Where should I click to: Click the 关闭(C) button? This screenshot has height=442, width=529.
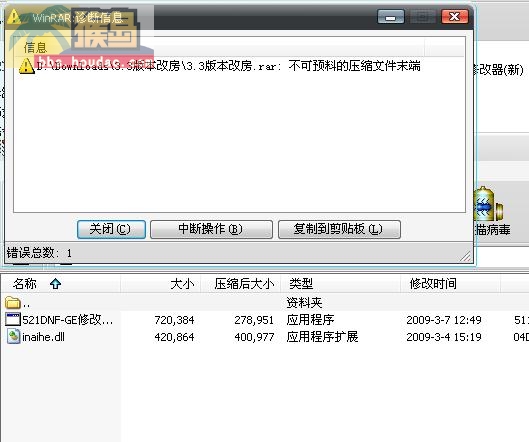pyautogui.click(x=111, y=229)
